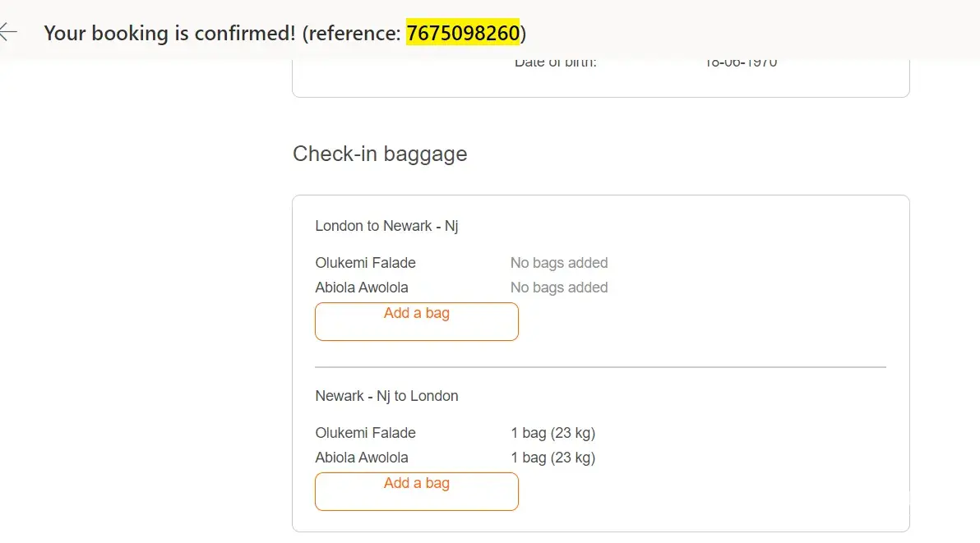The width and height of the screenshot is (980, 543).
Task: Select the 'London to Newark - Nj' route label
Action: 386,226
